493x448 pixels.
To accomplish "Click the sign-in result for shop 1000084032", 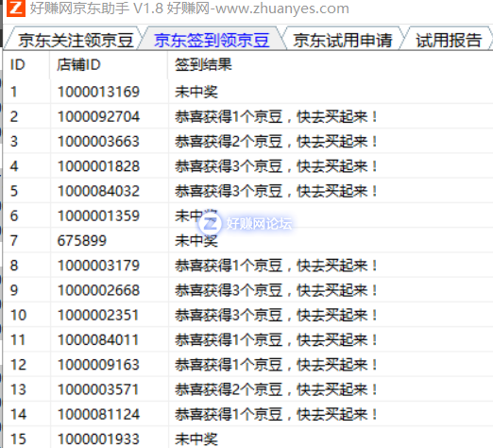I will click(276, 191).
